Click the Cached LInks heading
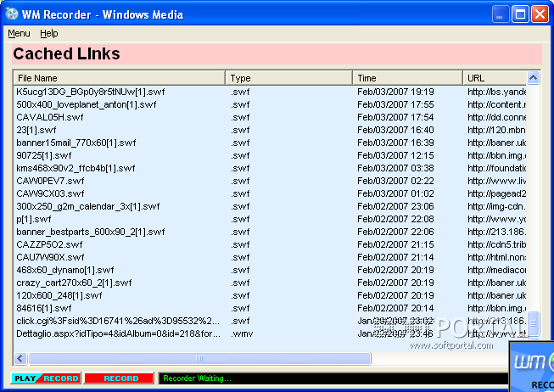The image size is (554, 392). pyautogui.click(x=66, y=54)
